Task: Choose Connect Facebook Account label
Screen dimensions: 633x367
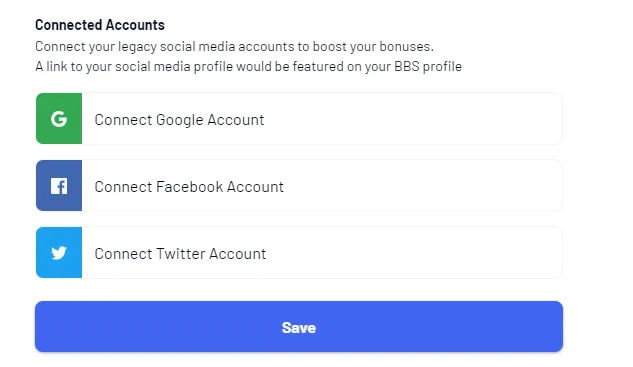Action: pyautogui.click(x=189, y=187)
